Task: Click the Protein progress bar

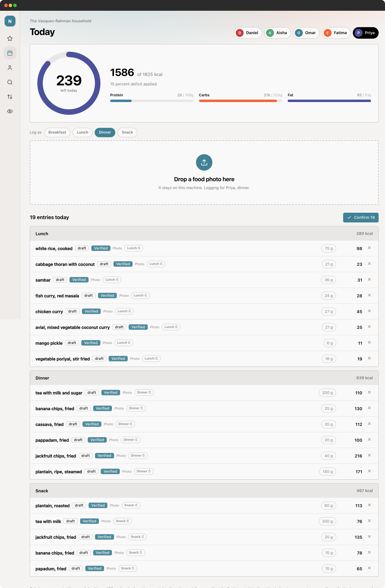Action: tap(152, 101)
